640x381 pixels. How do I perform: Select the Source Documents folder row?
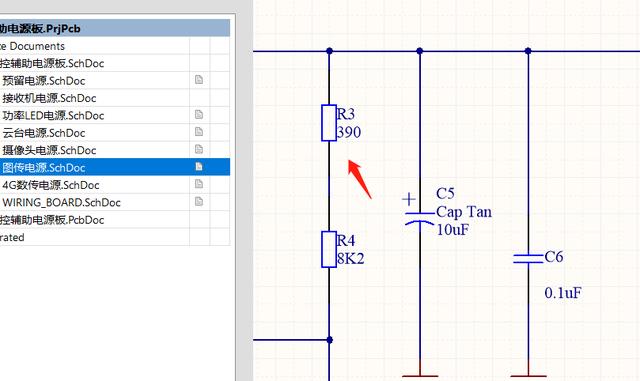coord(115,46)
